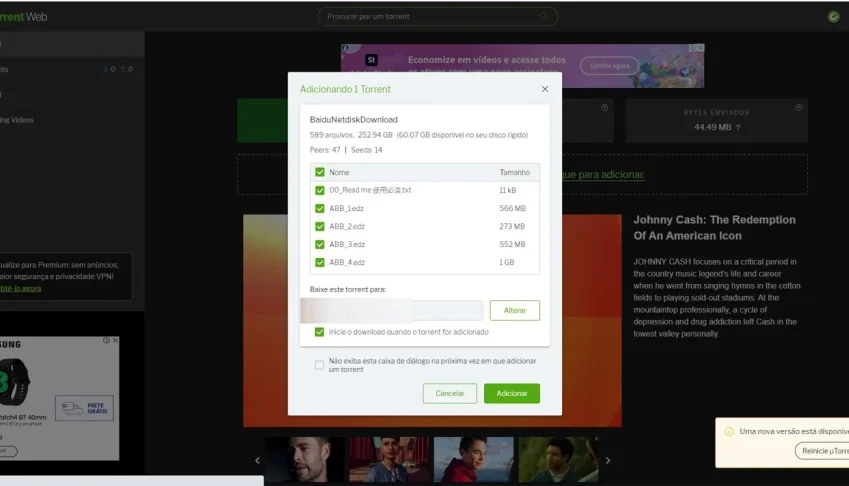The image size is (849, 486).
Task: Click the Johnny Cash title text
Action: click(x=714, y=227)
